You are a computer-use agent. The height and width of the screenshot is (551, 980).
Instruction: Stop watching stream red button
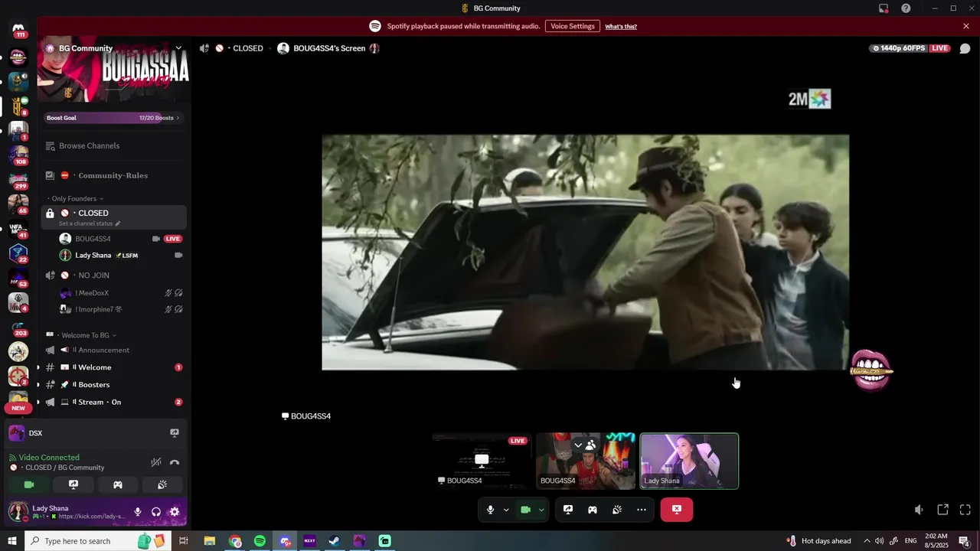point(677,510)
